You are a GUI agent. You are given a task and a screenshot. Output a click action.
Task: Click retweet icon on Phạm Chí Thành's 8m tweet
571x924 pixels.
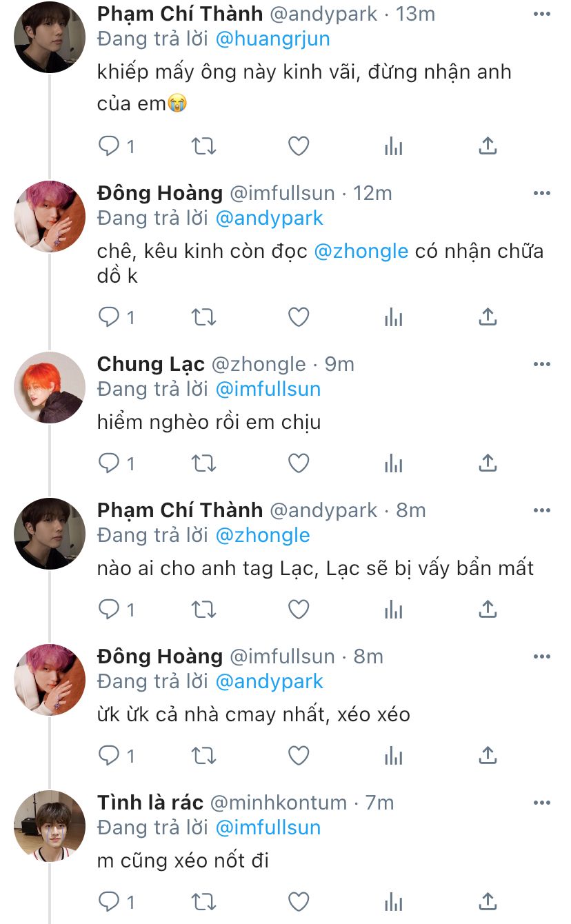pos(203,610)
